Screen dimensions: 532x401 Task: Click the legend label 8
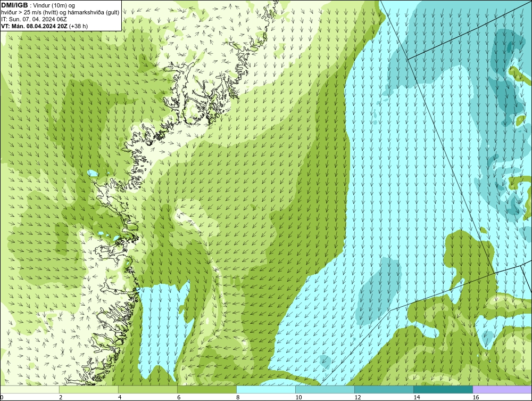pos(238,397)
